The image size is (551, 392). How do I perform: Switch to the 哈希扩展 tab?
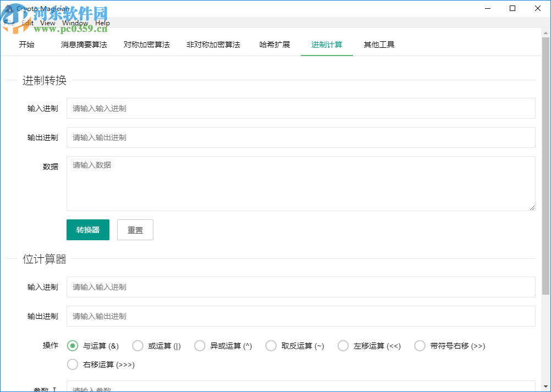point(275,45)
